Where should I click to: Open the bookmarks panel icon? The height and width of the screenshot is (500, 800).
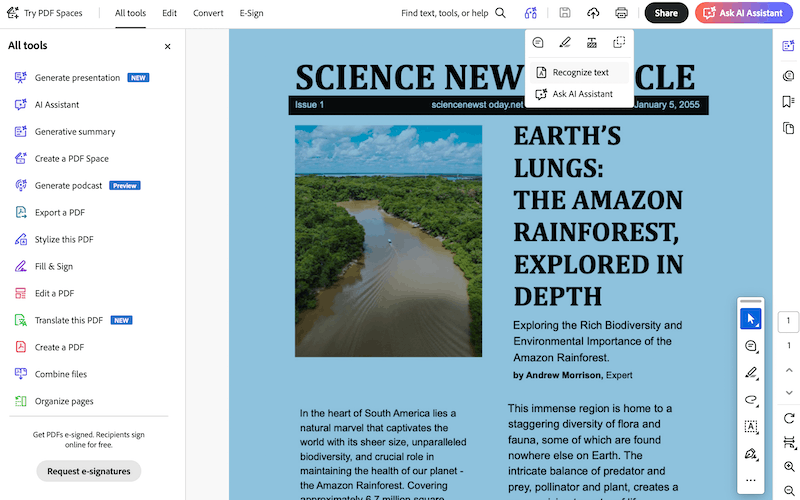(x=789, y=101)
